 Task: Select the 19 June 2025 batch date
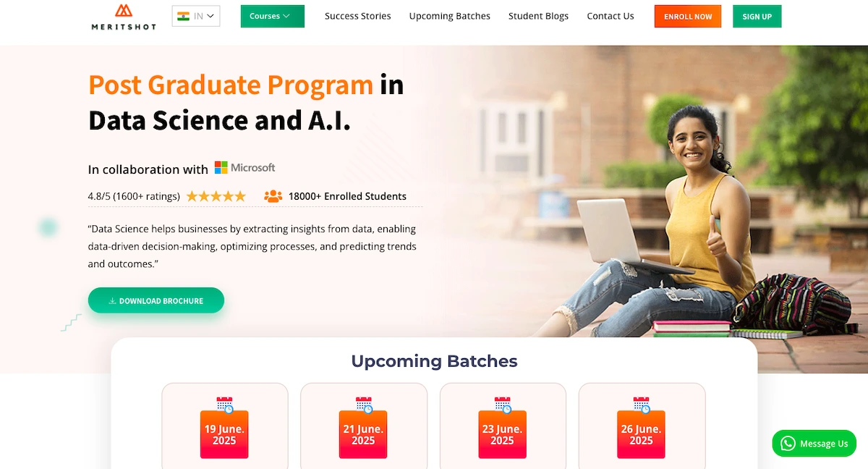coord(224,434)
